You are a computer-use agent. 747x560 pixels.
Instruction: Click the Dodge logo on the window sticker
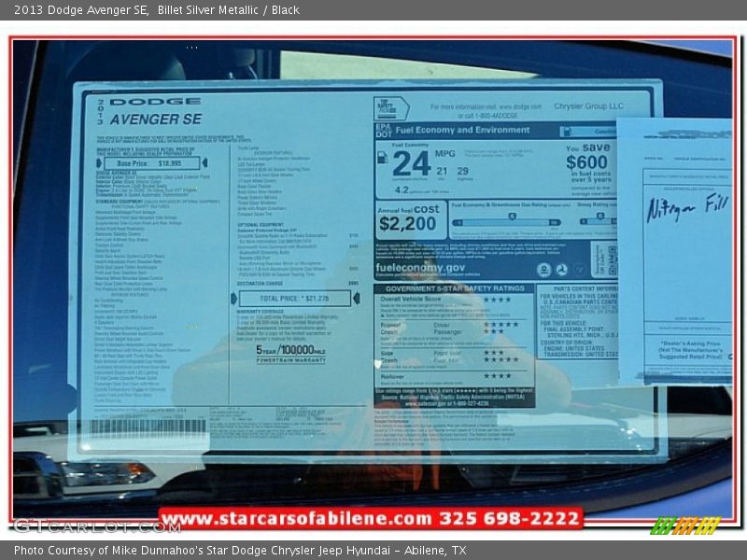(155, 102)
